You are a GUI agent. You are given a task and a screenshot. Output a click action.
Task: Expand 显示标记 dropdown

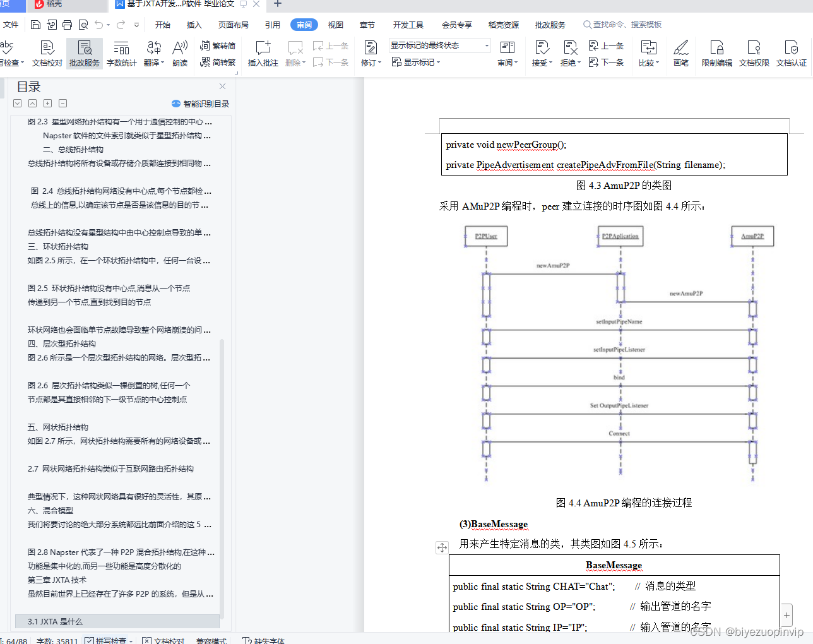click(x=416, y=62)
